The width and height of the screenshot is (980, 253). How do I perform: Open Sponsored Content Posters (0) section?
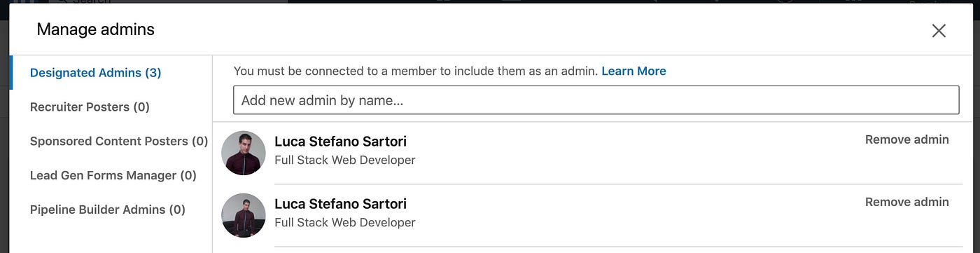click(x=119, y=141)
